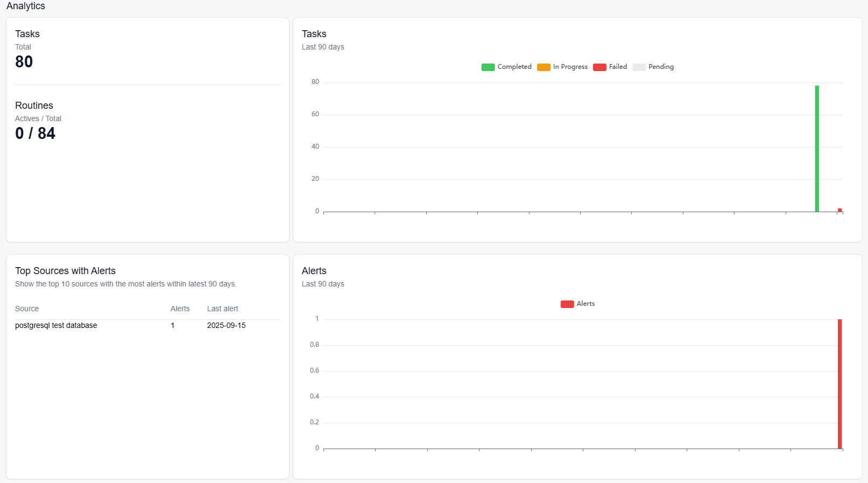This screenshot has width=868, height=483.
Task: Click the Alerts chart title
Action: click(314, 271)
